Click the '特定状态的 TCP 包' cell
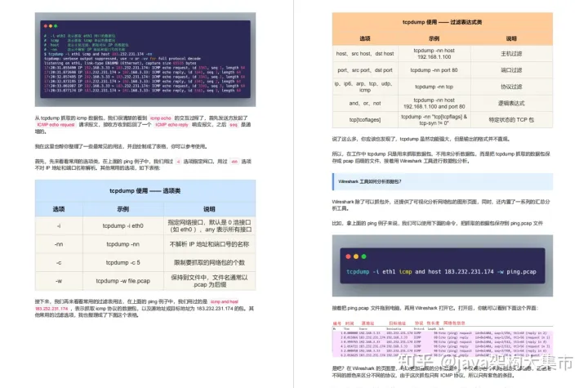 pos(511,120)
